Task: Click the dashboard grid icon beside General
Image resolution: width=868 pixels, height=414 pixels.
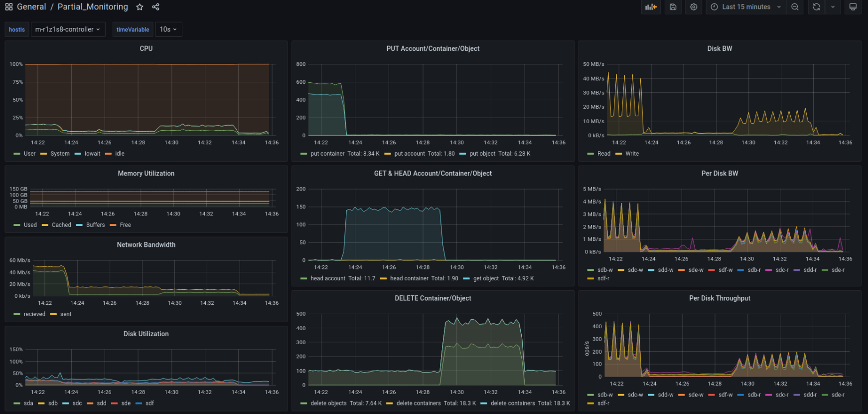Action: (x=8, y=7)
